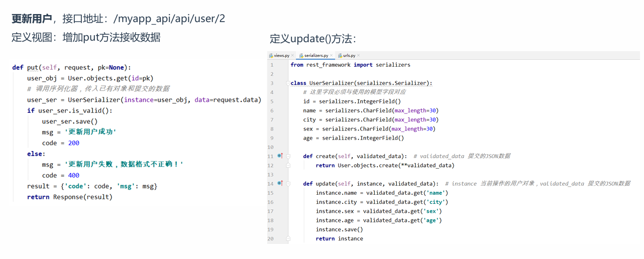The image size is (644, 259).
Task: Click override gutter icon beside create method
Action: 280,156
